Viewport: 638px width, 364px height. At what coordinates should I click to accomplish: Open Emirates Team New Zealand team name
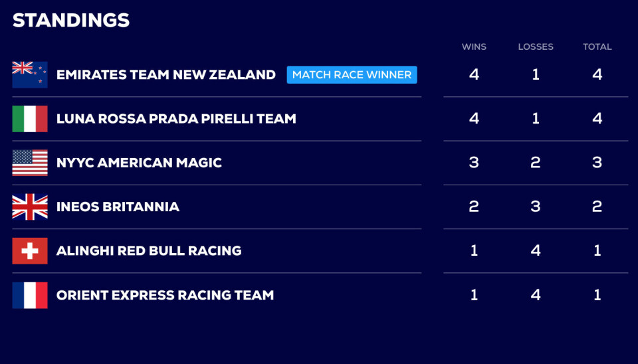[165, 74]
